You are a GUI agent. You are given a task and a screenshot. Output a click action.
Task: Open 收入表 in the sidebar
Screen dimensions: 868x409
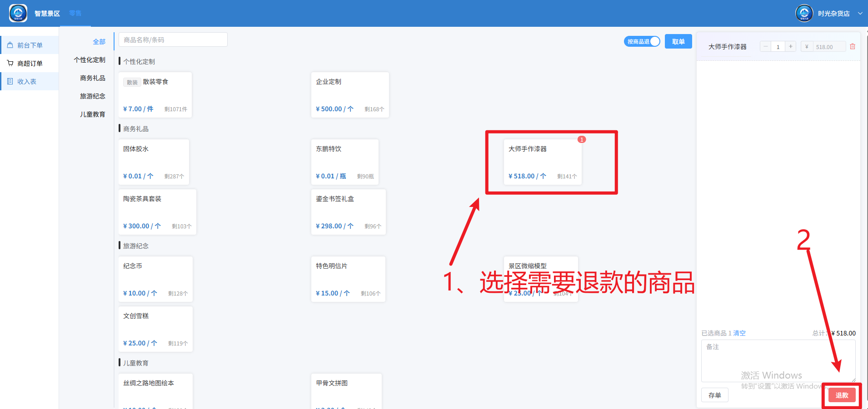30,81
